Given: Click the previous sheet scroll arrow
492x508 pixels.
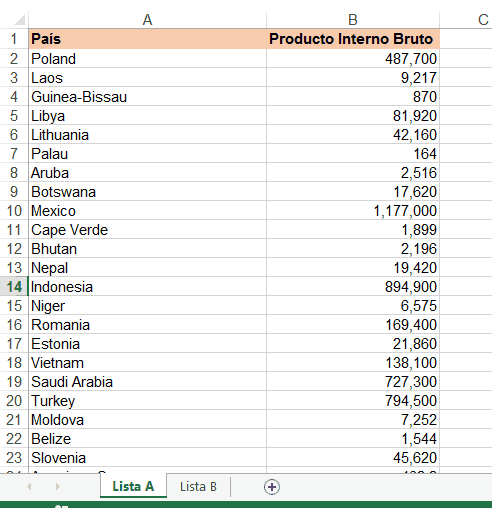Looking at the screenshot, I should coord(29,487).
